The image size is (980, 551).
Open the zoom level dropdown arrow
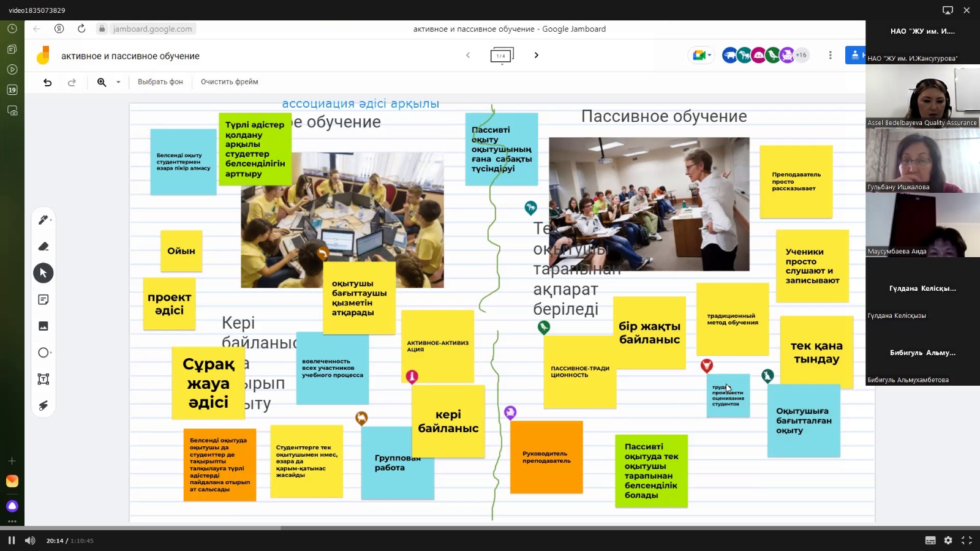[118, 82]
